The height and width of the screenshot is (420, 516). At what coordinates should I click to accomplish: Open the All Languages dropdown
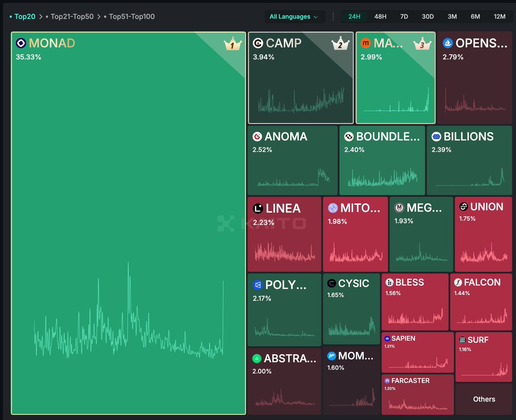294,17
